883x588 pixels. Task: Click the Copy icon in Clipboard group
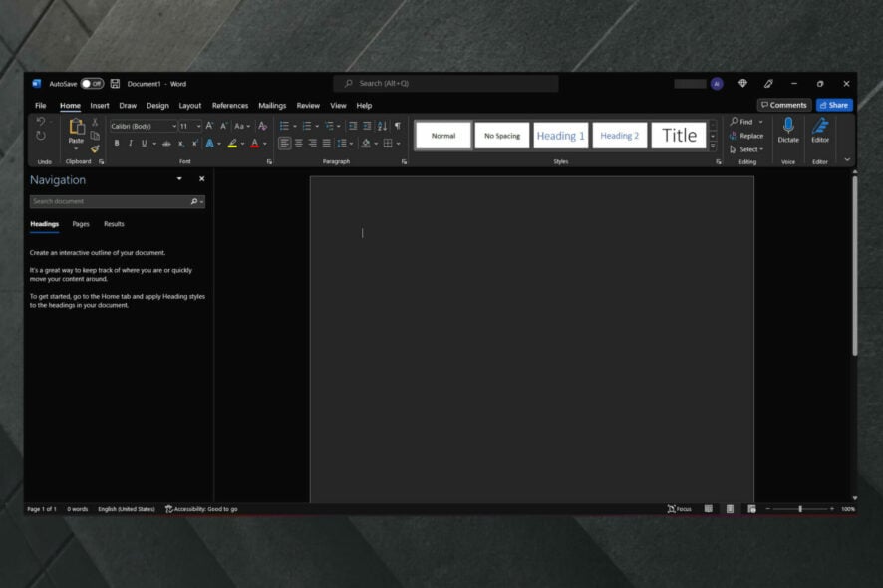(x=95, y=136)
